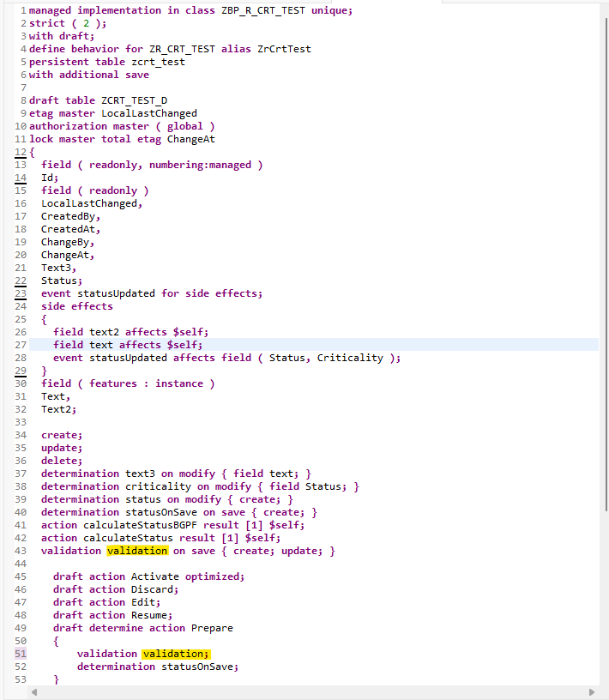The height and width of the screenshot is (700, 609).
Task: Click 'text2' in field text2 affects $self
Action: pos(104,332)
